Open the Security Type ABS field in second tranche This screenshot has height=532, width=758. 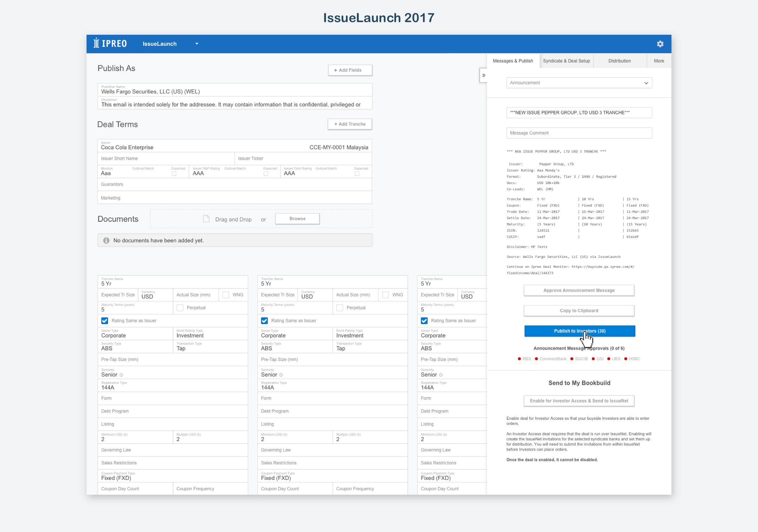pyautogui.click(x=295, y=347)
